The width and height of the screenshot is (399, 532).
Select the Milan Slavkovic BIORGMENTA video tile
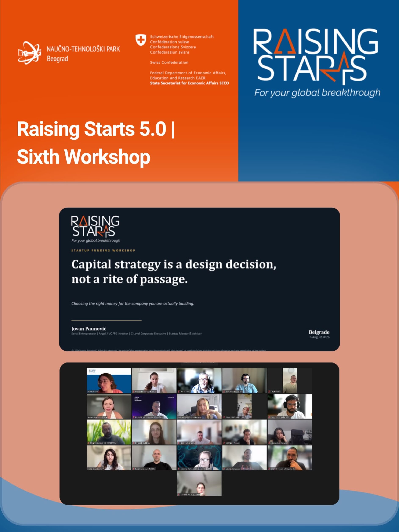click(x=109, y=432)
